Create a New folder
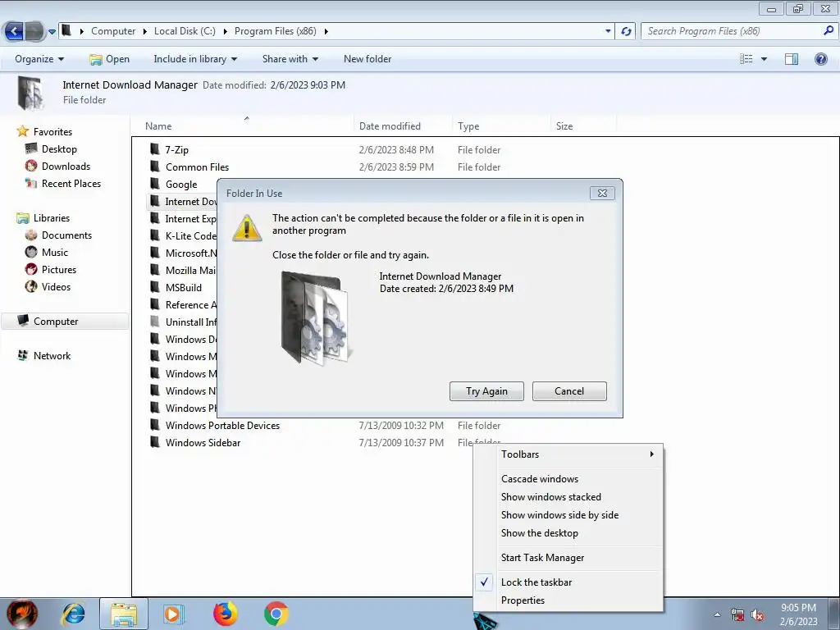The height and width of the screenshot is (630, 840). pos(367,59)
